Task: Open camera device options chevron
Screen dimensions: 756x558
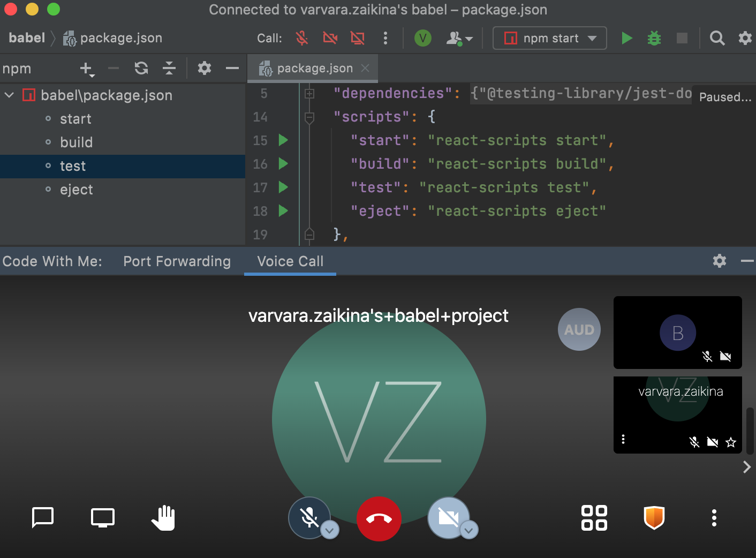Action: pos(469,530)
